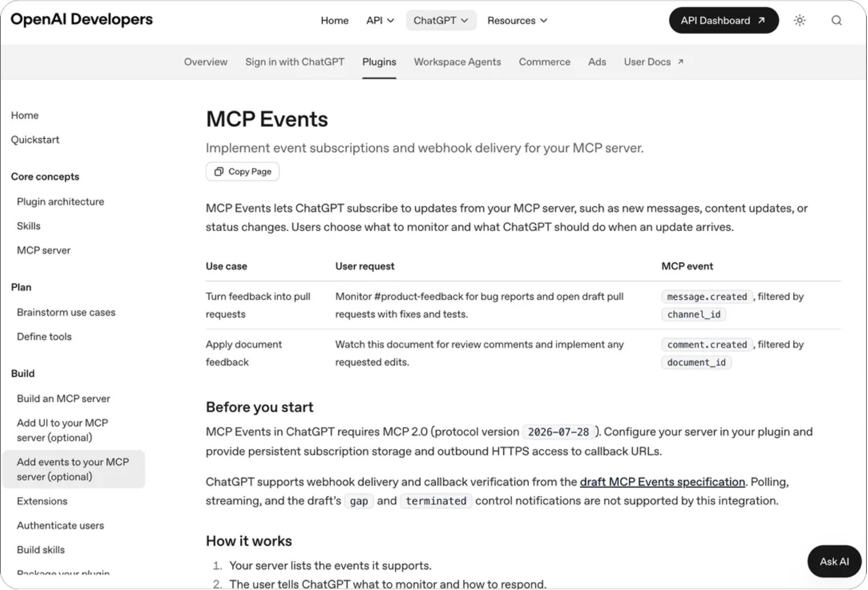Click the Before you start heading
The image size is (868, 590).
pyautogui.click(x=259, y=407)
